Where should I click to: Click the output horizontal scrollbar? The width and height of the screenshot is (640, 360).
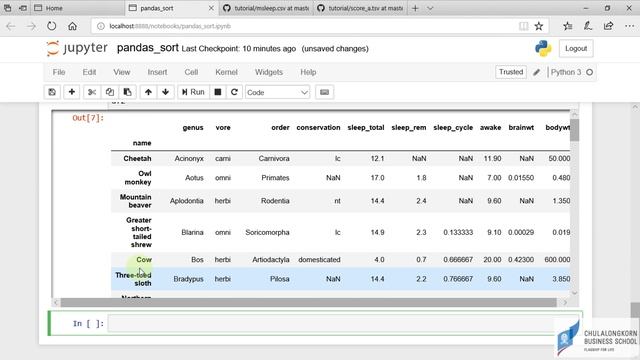pos(309,302)
